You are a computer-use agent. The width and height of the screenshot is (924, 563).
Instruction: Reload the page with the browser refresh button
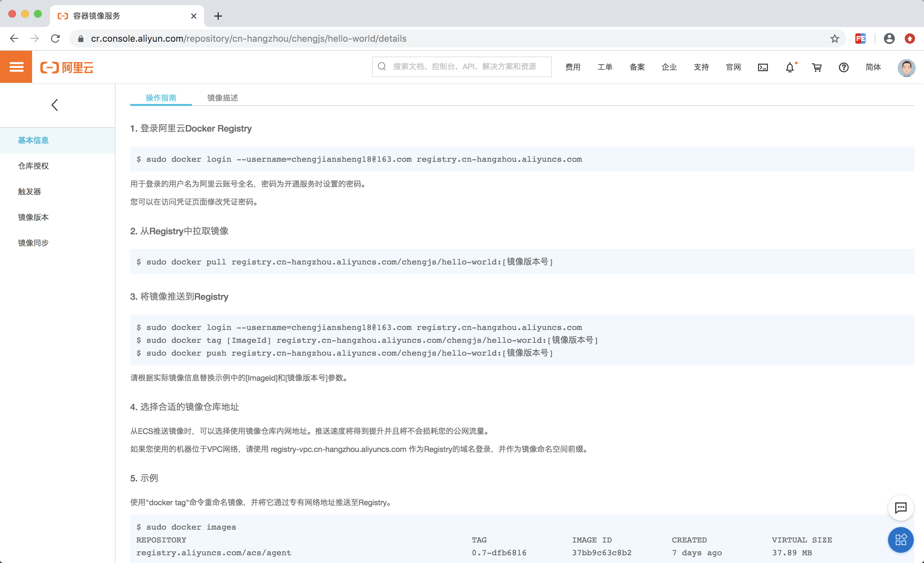pos(56,39)
